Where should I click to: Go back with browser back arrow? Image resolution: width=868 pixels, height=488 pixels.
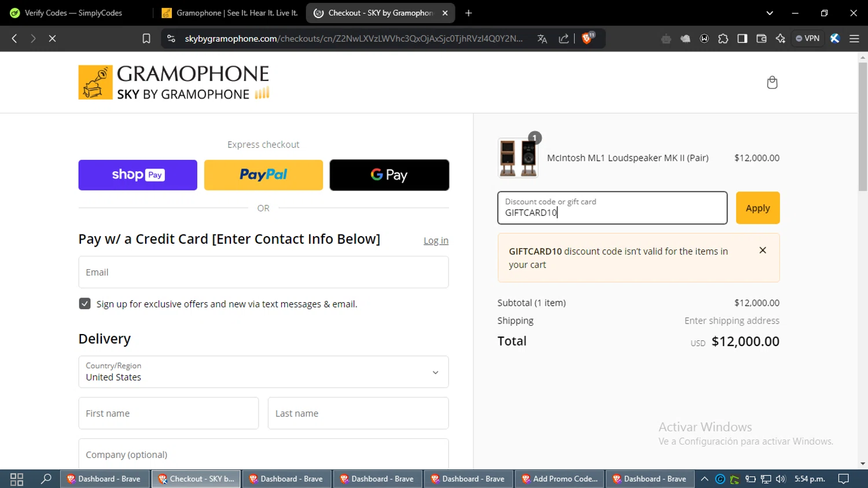click(14, 38)
